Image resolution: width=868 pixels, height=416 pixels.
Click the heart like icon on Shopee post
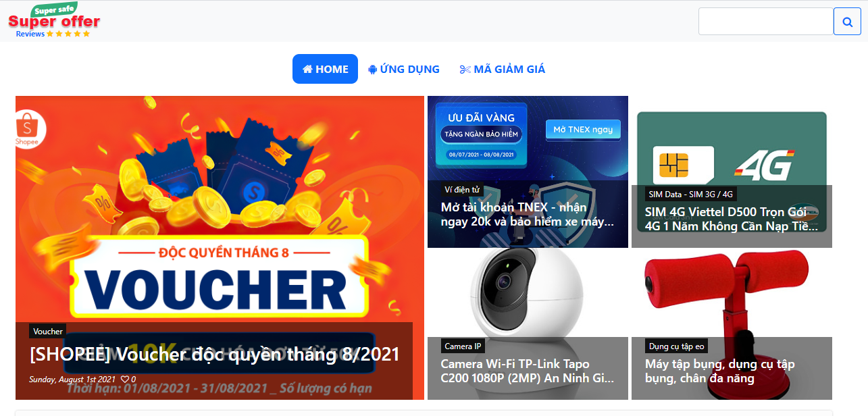pyautogui.click(x=125, y=380)
